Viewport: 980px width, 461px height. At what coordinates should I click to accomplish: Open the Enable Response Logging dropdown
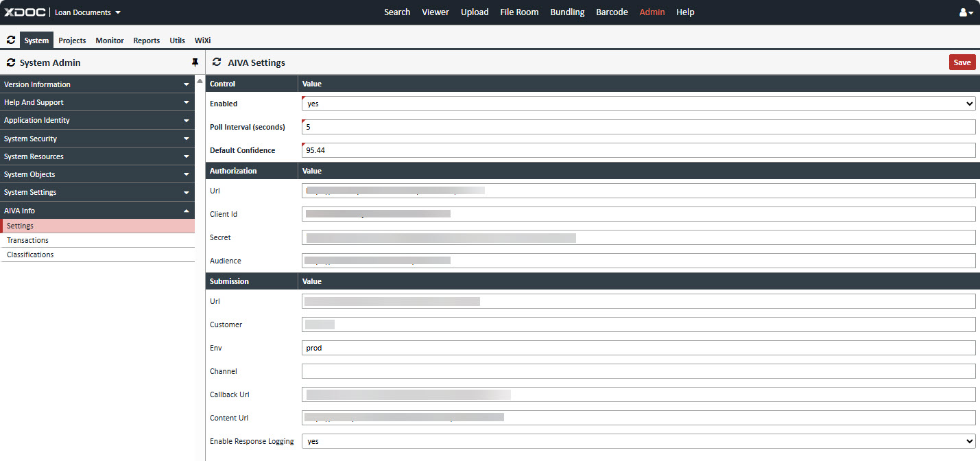pos(638,441)
